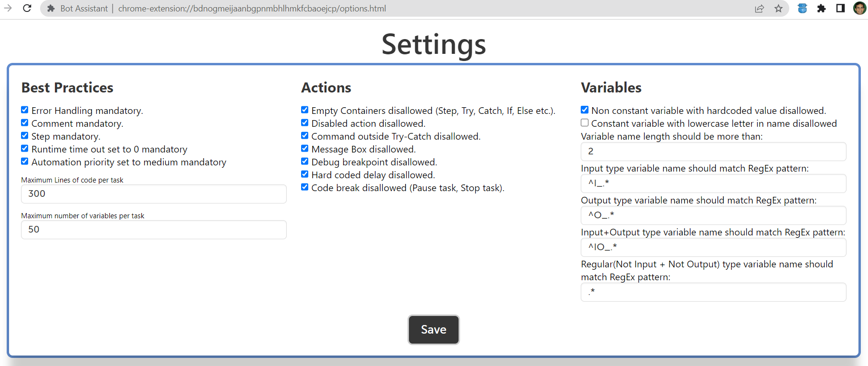Image resolution: width=868 pixels, height=366 pixels.
Task: Click the share page icon in address bar
Action: tap(759, 9)
